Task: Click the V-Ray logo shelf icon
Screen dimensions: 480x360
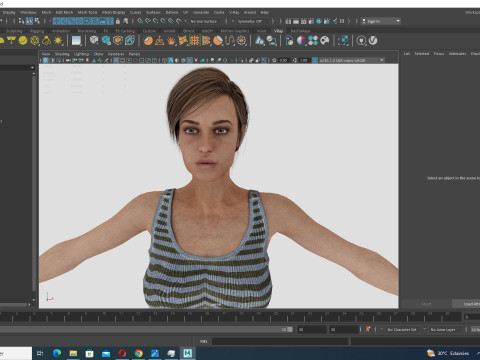Action: point(373,41)
